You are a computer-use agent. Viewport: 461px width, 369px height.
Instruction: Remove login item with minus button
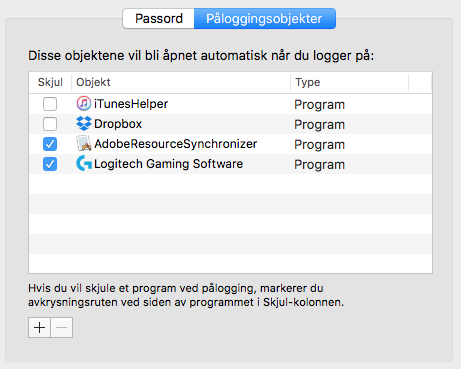(62, 328)
